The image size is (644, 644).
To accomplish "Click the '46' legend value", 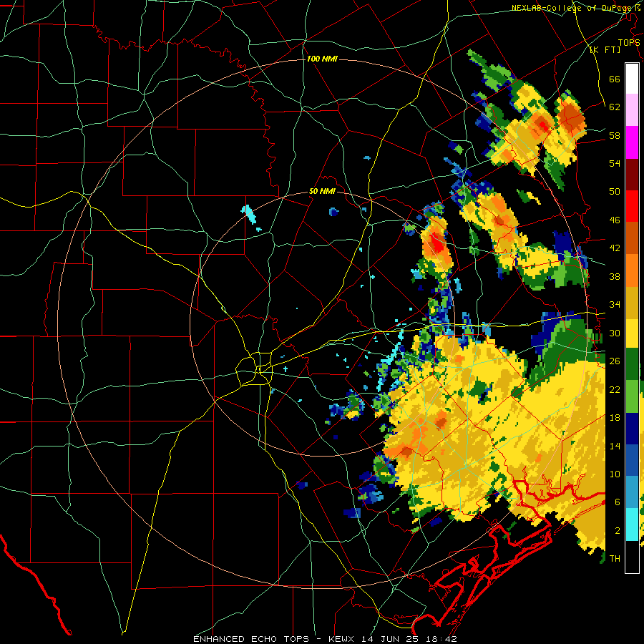I will (615, 220).
